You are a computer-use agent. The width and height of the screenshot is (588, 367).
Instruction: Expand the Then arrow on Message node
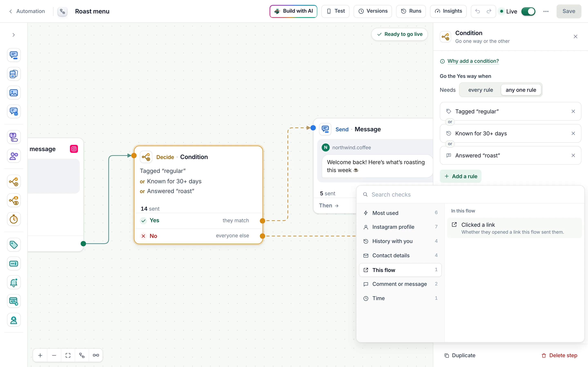pos(329,206)
